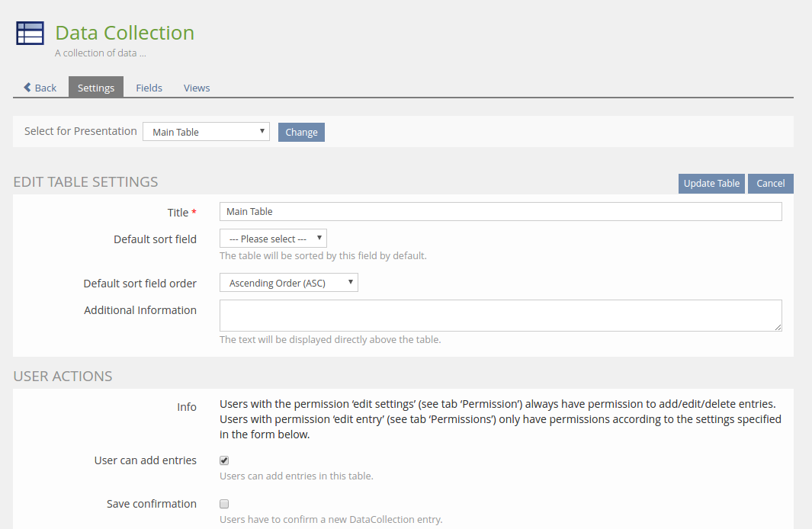This screenshot has width=812, height=529.
Task: Switch to the Fields tab
Action: 149,88
